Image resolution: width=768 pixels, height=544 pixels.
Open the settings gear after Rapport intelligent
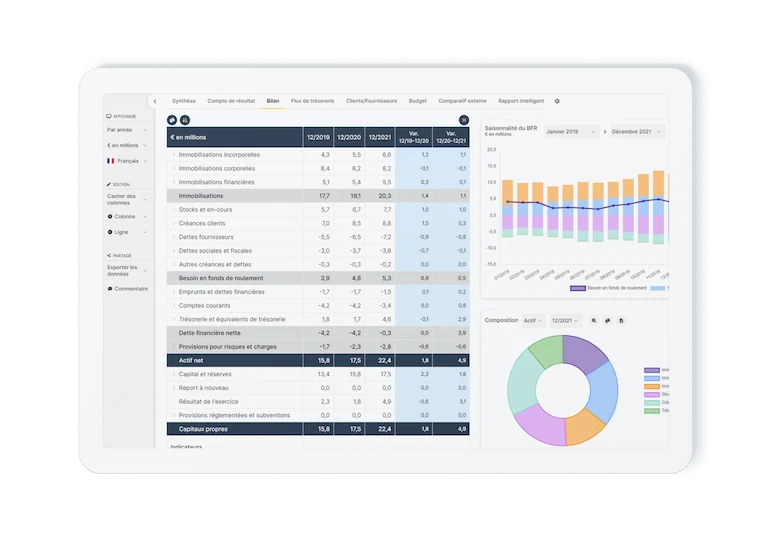pos(557,101)
